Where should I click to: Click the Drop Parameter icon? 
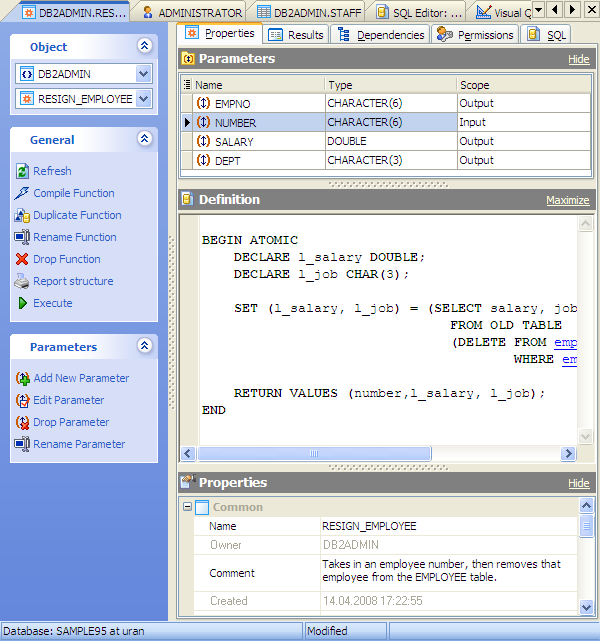point(23,422)
